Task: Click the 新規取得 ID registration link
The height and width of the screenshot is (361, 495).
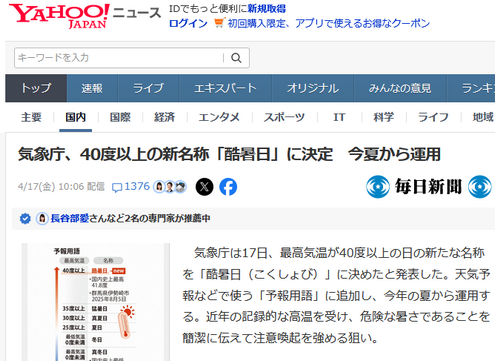Action: point(267,9)
